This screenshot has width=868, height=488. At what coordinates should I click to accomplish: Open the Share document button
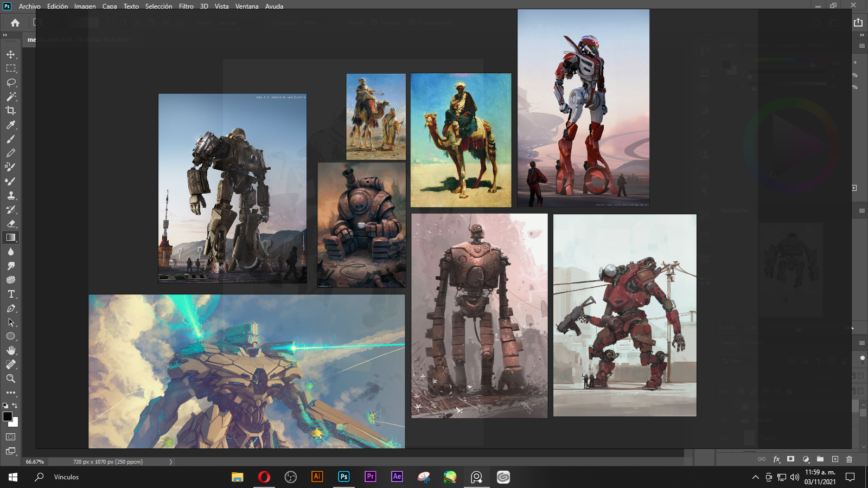(x=858, y=22)
